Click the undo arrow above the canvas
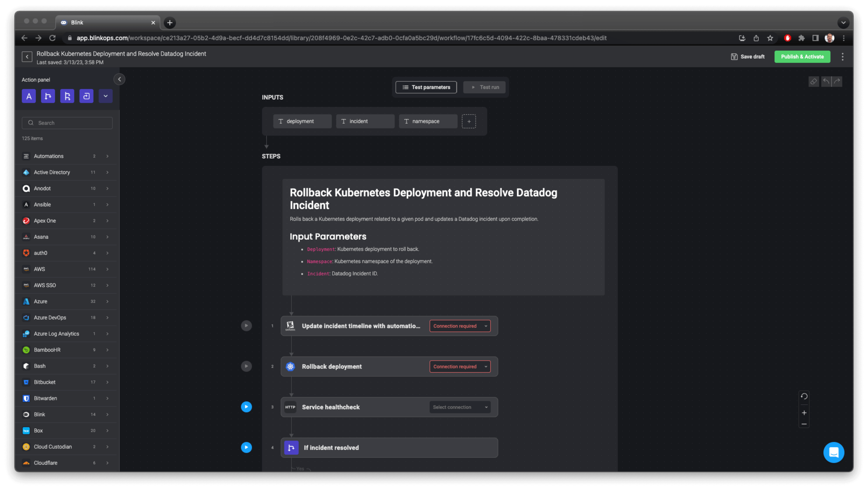Image resolution: width=868 pixels, height=490 pixels. (826, 81)
